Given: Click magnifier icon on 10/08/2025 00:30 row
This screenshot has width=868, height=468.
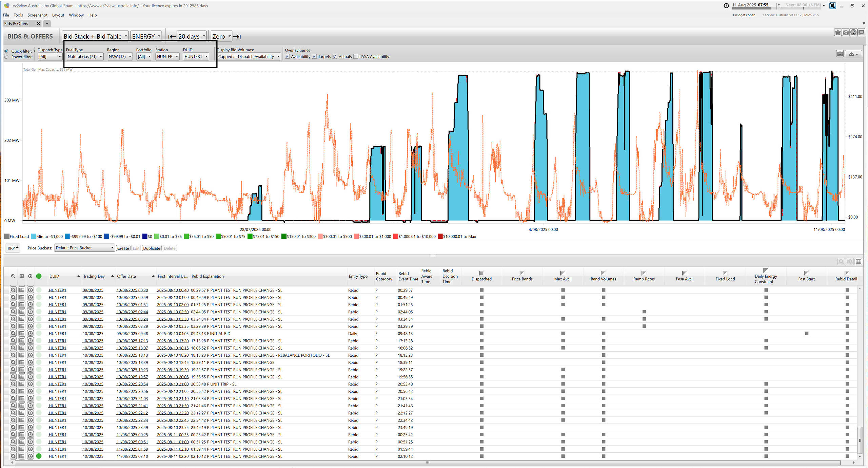Looking at the screenshot, I should [13, 290].
